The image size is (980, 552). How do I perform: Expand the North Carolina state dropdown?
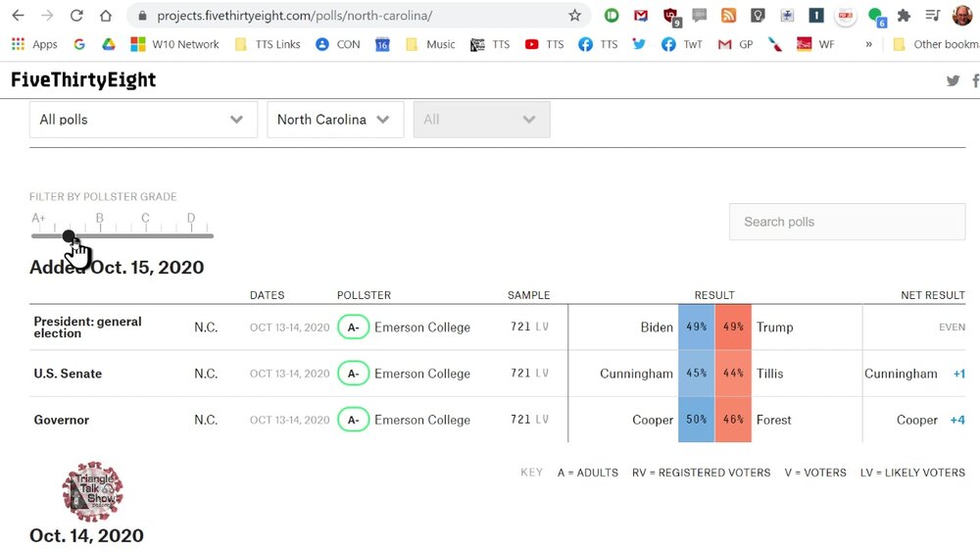pos(335,120)
